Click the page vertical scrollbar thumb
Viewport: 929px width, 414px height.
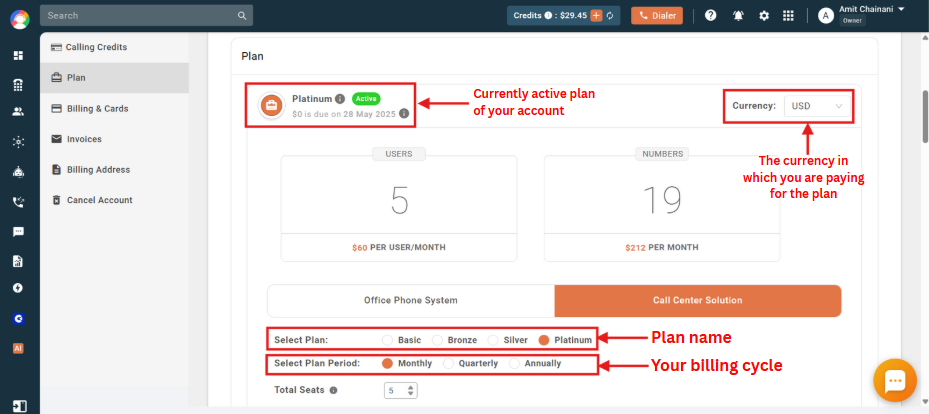point(925,116)
